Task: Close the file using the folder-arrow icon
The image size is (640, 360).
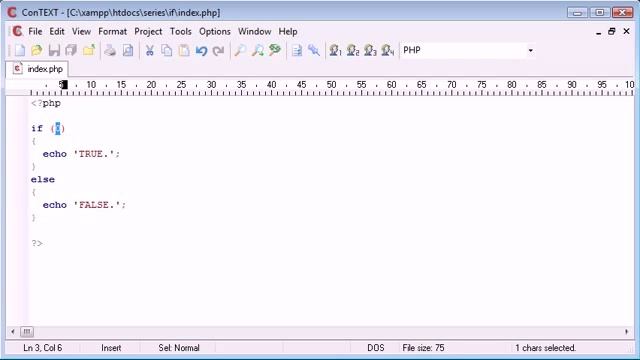Action: click(89, 51)
